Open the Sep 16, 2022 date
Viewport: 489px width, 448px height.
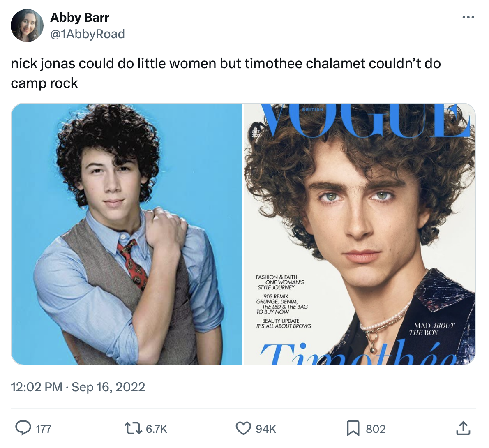point(108,387)
